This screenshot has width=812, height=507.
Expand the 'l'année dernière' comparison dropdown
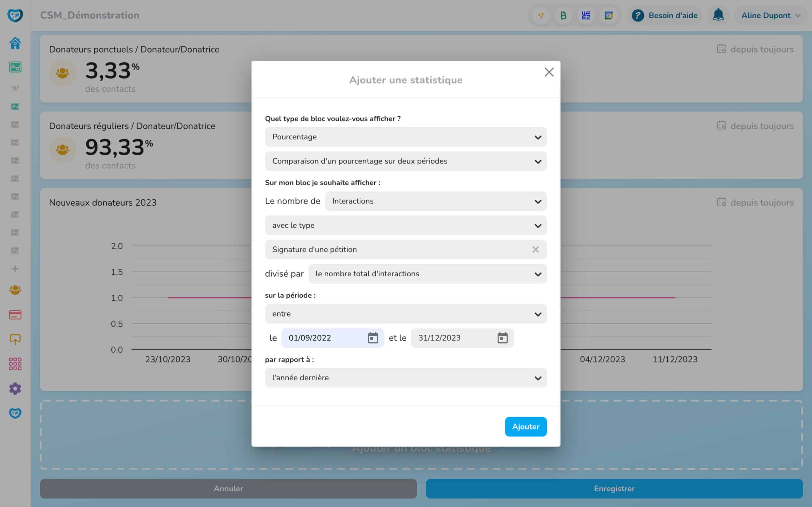406,378
